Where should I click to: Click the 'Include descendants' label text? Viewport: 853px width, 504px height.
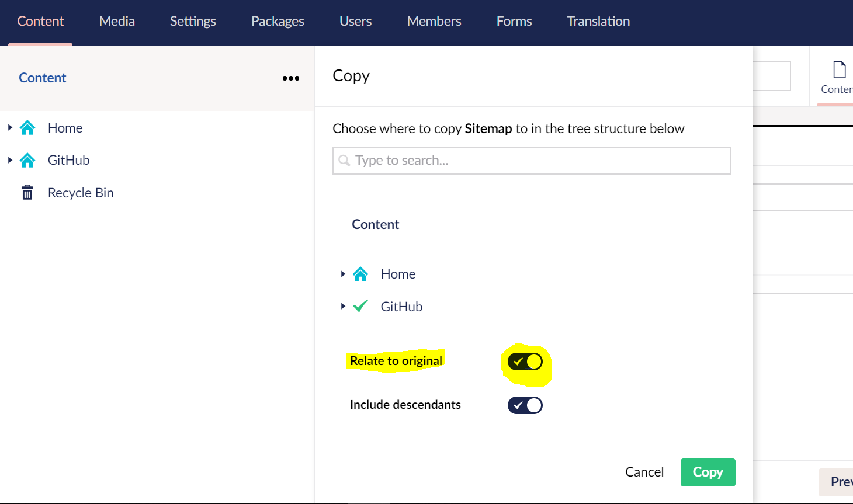[x=405, y=405]
